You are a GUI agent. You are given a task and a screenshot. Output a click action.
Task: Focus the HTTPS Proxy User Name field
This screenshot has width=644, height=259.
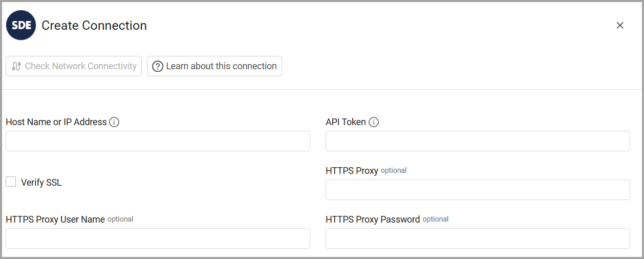(158, 238)
